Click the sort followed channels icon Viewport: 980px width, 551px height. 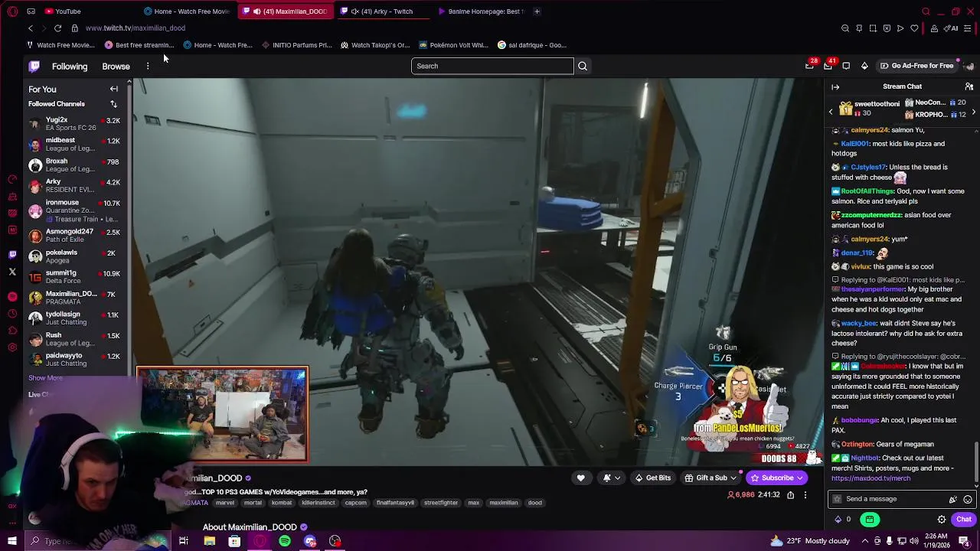pos(113,104)
